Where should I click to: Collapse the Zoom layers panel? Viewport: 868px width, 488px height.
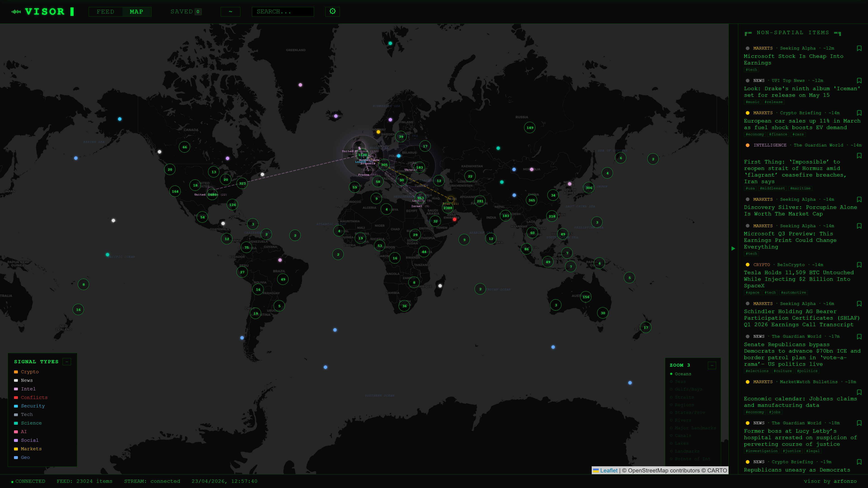coord(712,365)
